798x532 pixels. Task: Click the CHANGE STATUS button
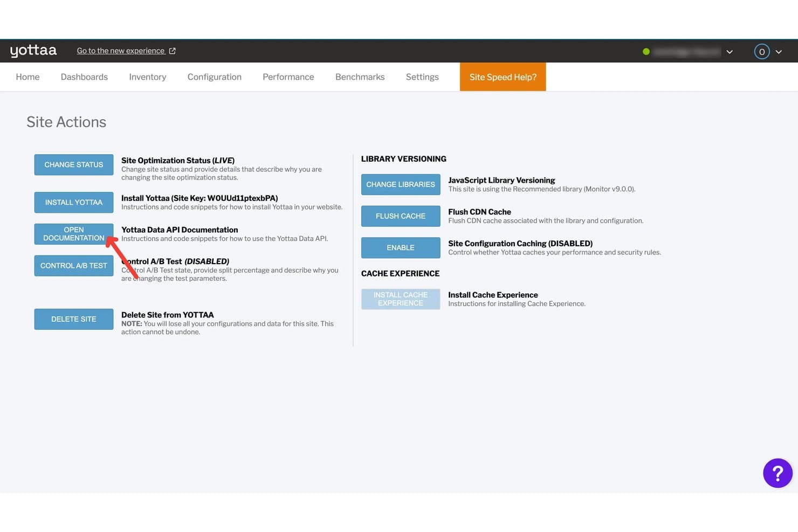pos(74,165)
